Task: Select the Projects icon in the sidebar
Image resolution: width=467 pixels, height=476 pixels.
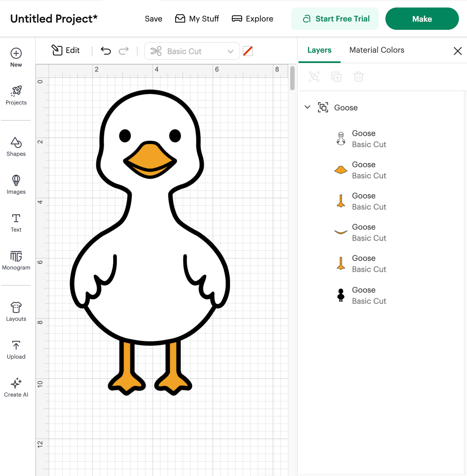Action: (16, 95)
